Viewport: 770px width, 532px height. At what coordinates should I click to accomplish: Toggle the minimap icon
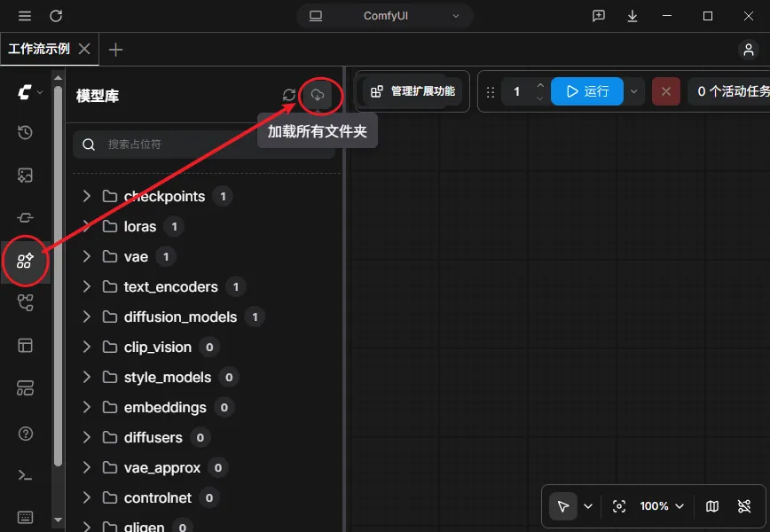(712, 506)
